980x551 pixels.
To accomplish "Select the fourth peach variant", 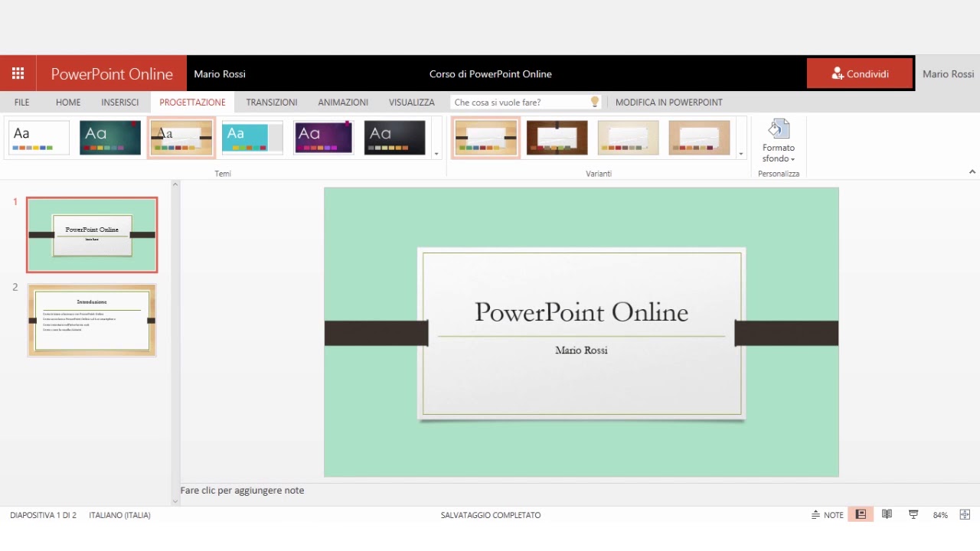I will point(699,138).
